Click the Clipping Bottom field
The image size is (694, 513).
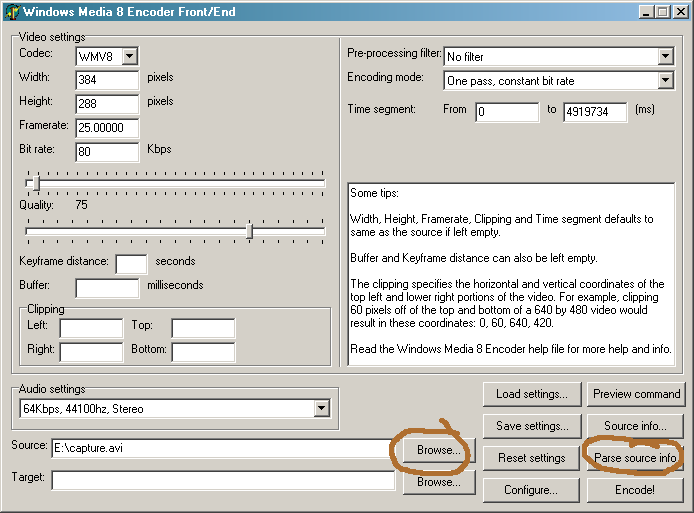click(x=203, y=352)
